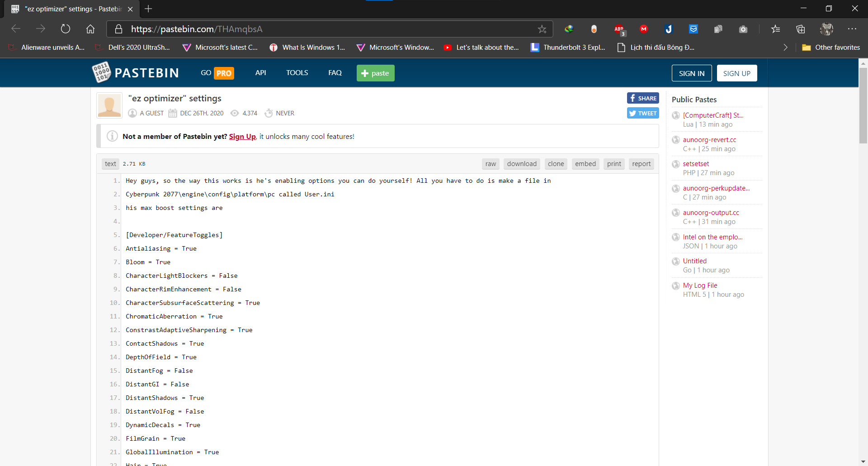868x466 pixels.
Task: Open the blue J extension icon
Action: [669, 29]
